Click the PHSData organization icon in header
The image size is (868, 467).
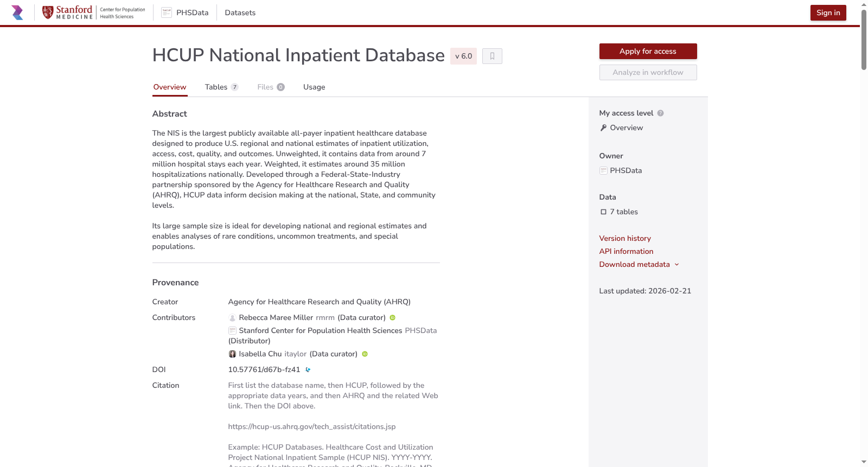(x=167, y=12)
